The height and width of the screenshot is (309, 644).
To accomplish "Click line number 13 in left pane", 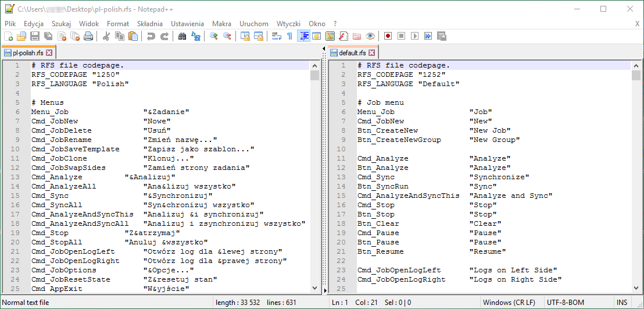I will pyautogui.click(x=15, y=177).
